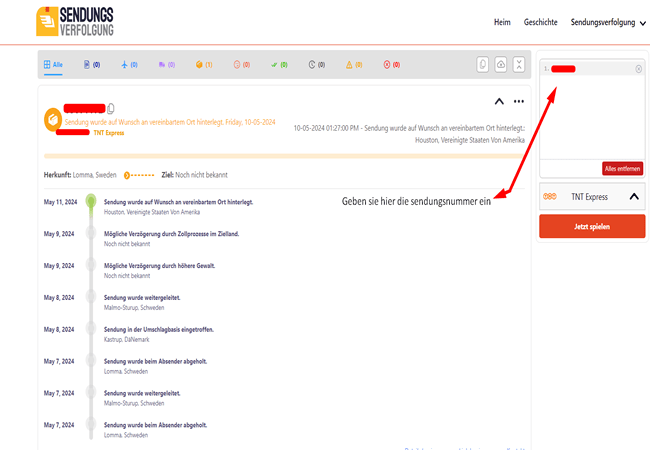The width and height of the screenshot is (650, 450).
Task: Click timeline marker for Zollprozesse delay
Action: pos(91,233)
